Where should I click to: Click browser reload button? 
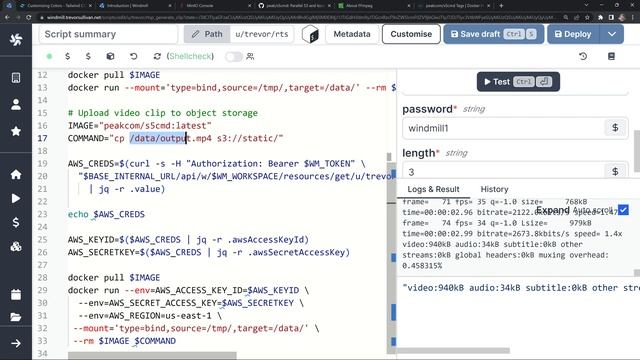pyautogui.click(x=29, y=18)
